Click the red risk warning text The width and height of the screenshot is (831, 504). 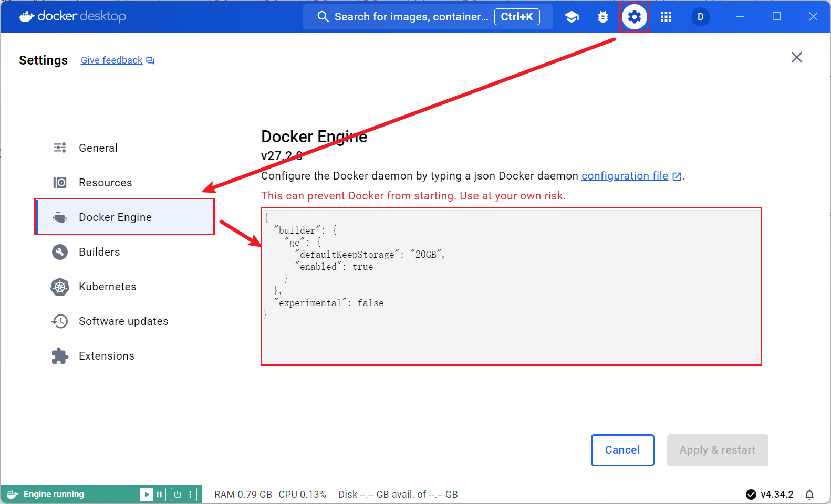click(413, 196)
